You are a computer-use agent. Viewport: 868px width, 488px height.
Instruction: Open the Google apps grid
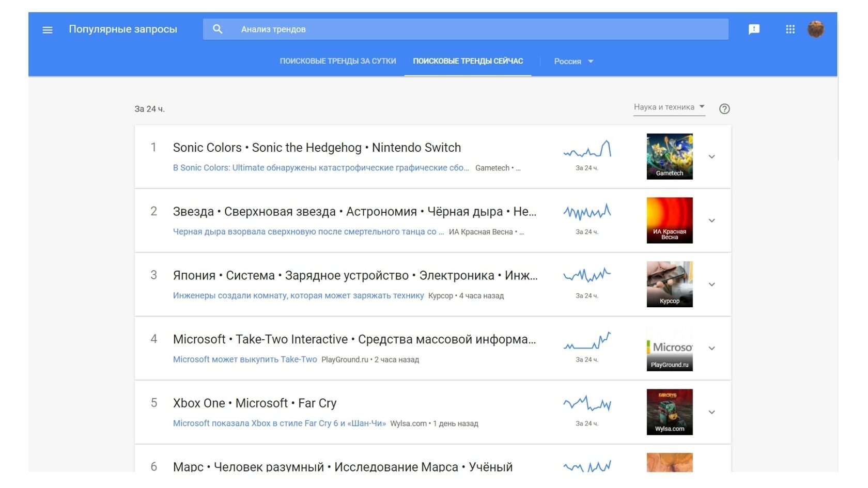tap(790, 29)
